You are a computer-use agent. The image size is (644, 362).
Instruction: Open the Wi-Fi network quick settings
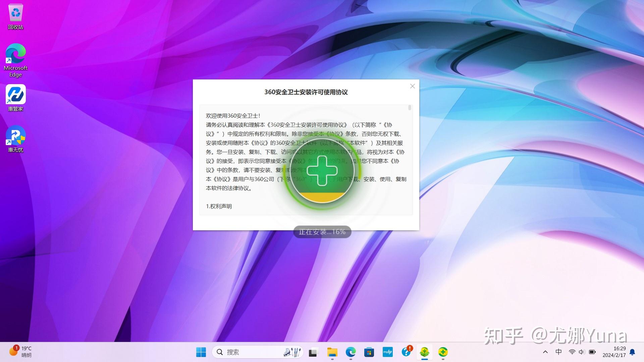point(572,352)
